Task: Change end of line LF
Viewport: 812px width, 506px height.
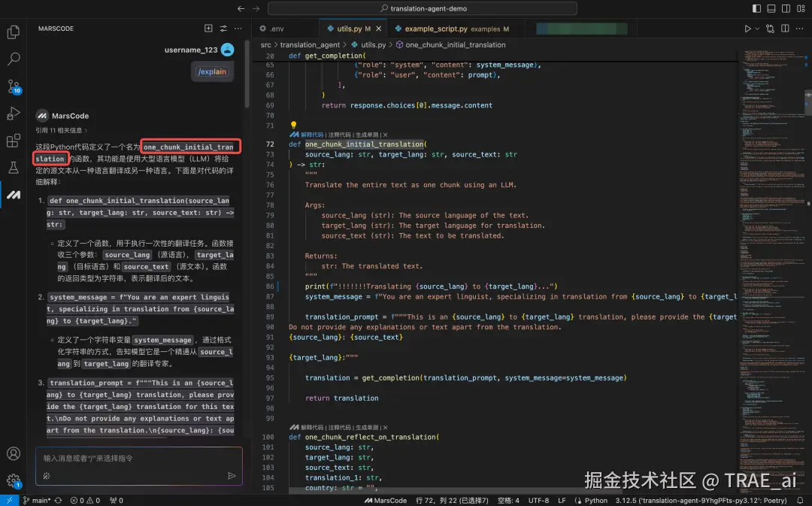Action: (x=562, y=500)
